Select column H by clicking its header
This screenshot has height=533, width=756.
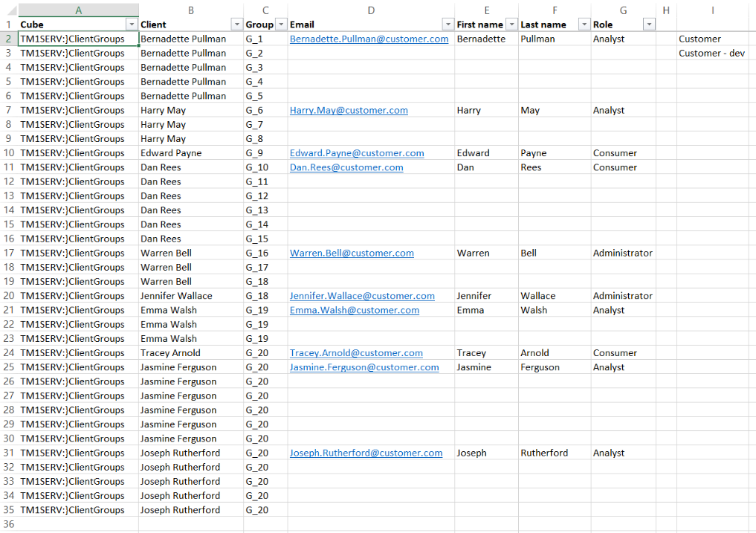click(x=665, y=10)
